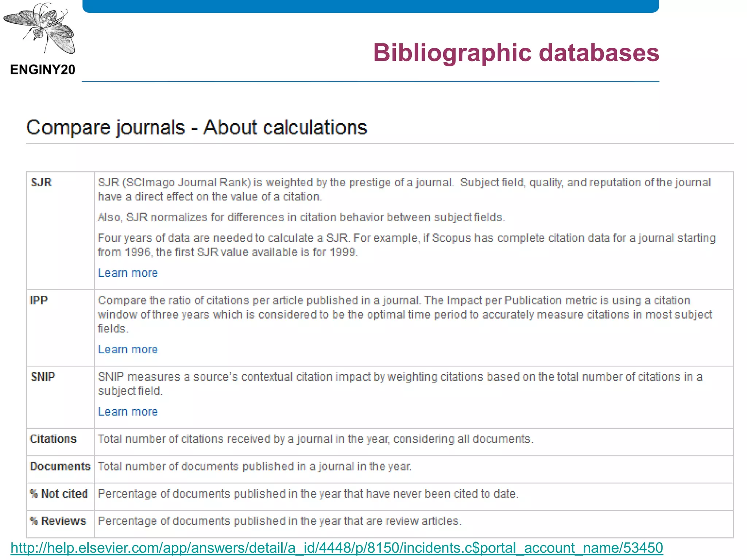Open Learn more link under IPP

tap(128, 349)
